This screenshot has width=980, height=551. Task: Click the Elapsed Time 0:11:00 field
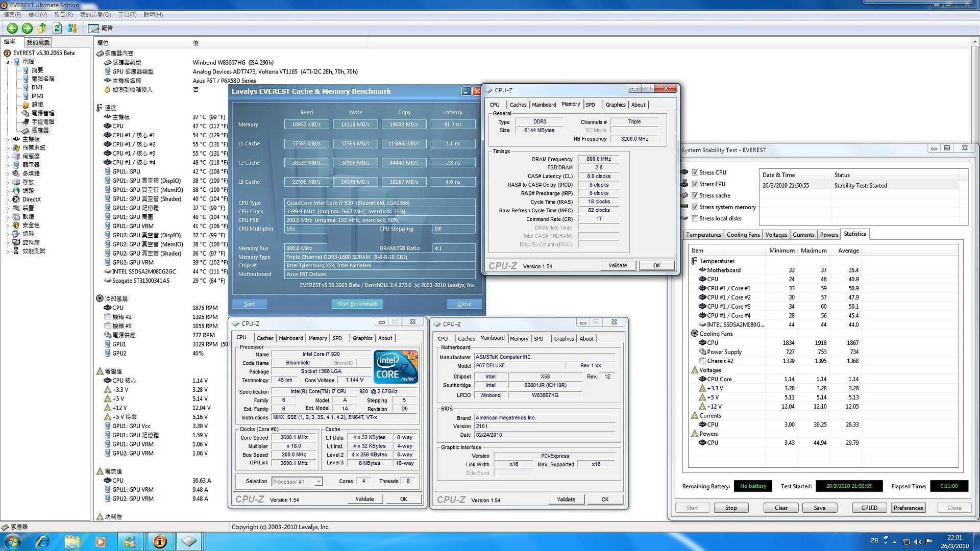pos(949,486)
